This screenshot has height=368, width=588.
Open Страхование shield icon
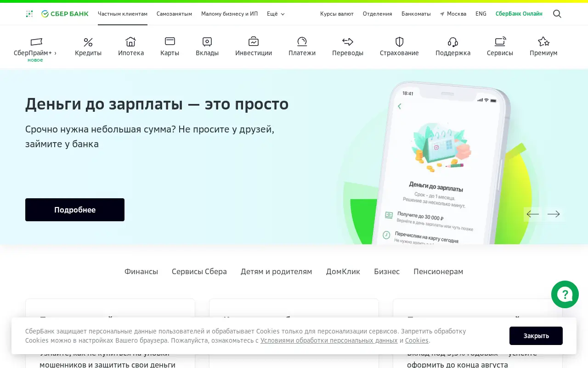point(399,42)
